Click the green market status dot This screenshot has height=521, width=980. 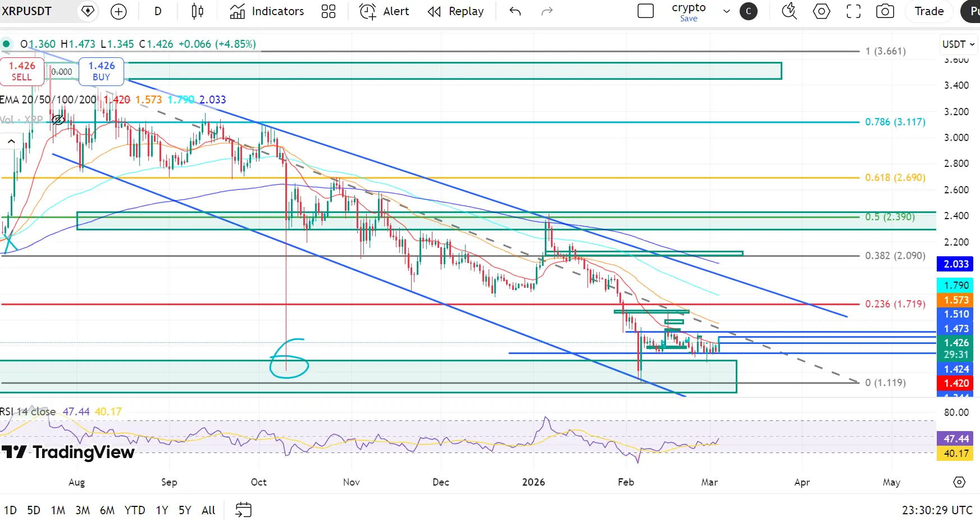(6, 44)
